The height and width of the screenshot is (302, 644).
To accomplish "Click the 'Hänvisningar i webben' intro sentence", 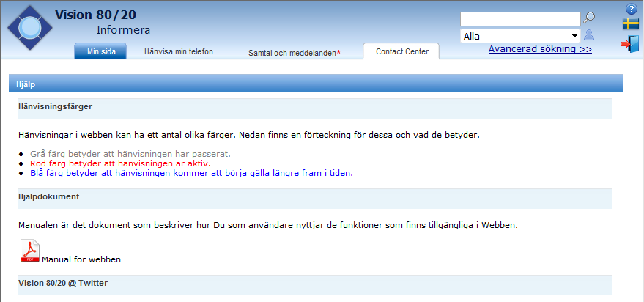I will coord(249,135).
